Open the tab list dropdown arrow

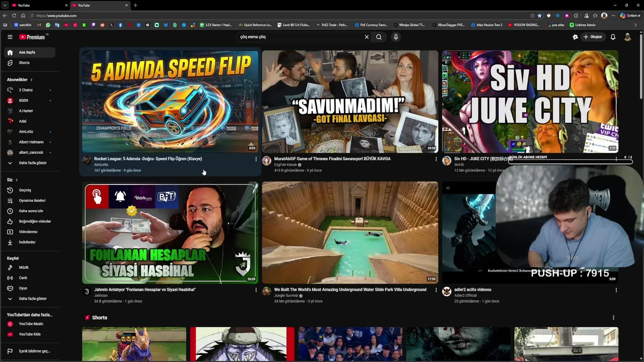[x=5, y=5]
